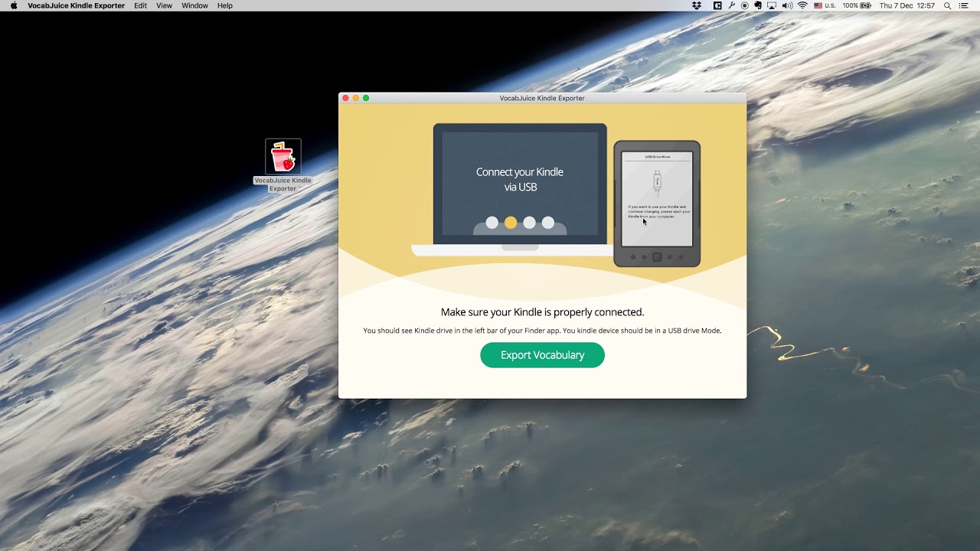Zoom the VocabJuice window with green button
This screenshot has height=551, width=980.
tap(366, 98)
